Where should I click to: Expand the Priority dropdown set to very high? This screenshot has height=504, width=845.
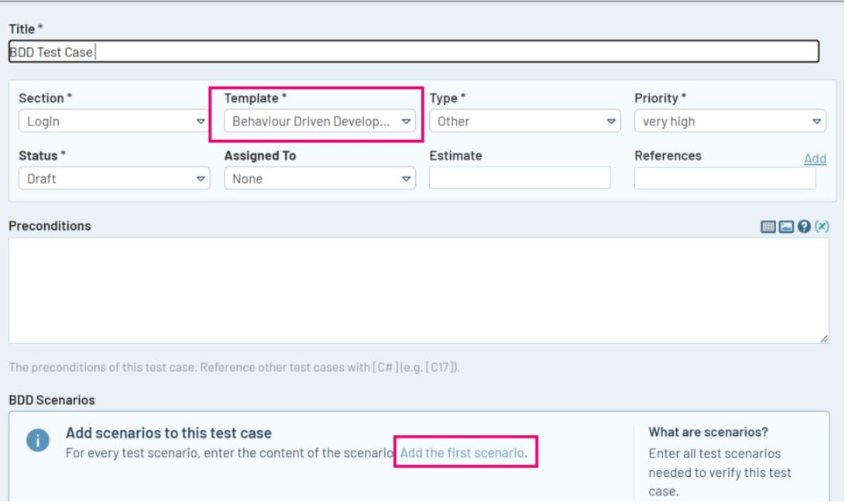[730, 122]
